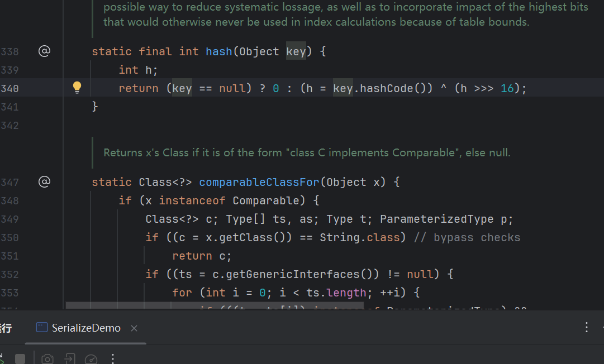Click line number 349 in the gutter

[9, 219]
